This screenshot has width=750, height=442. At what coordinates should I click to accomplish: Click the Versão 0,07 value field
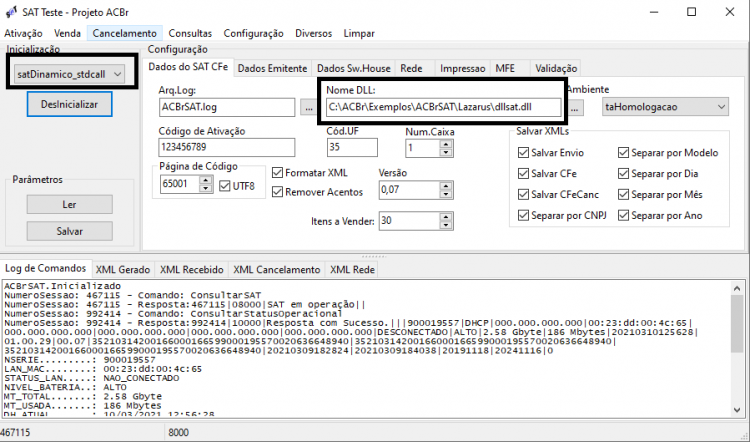click(409, 190)
